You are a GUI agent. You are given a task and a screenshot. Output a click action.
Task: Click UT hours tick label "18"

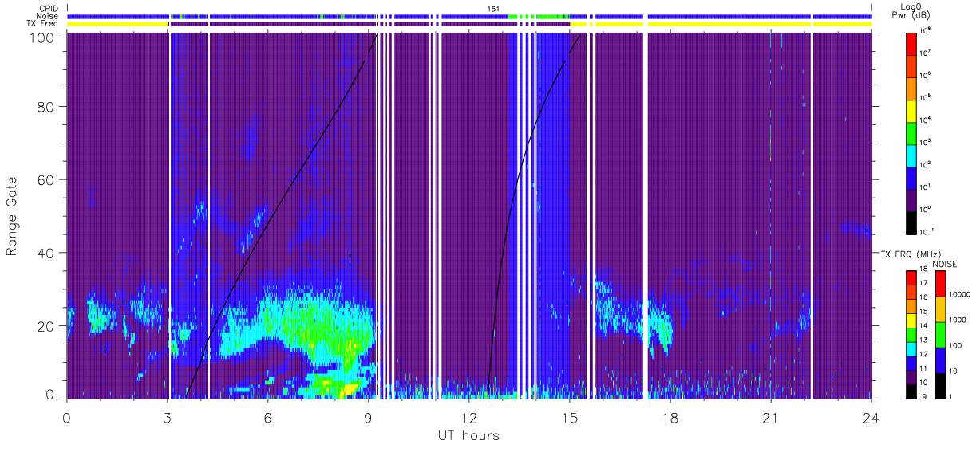(x=670, y=417)
